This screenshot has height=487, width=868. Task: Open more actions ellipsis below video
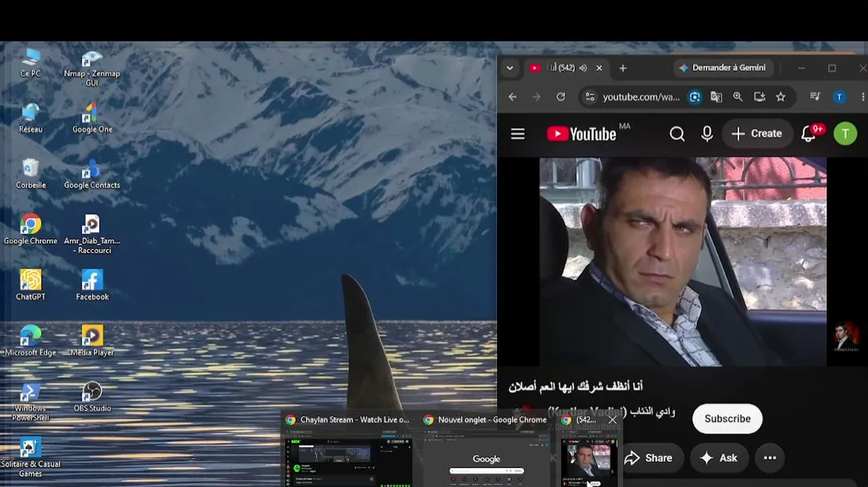770,458
